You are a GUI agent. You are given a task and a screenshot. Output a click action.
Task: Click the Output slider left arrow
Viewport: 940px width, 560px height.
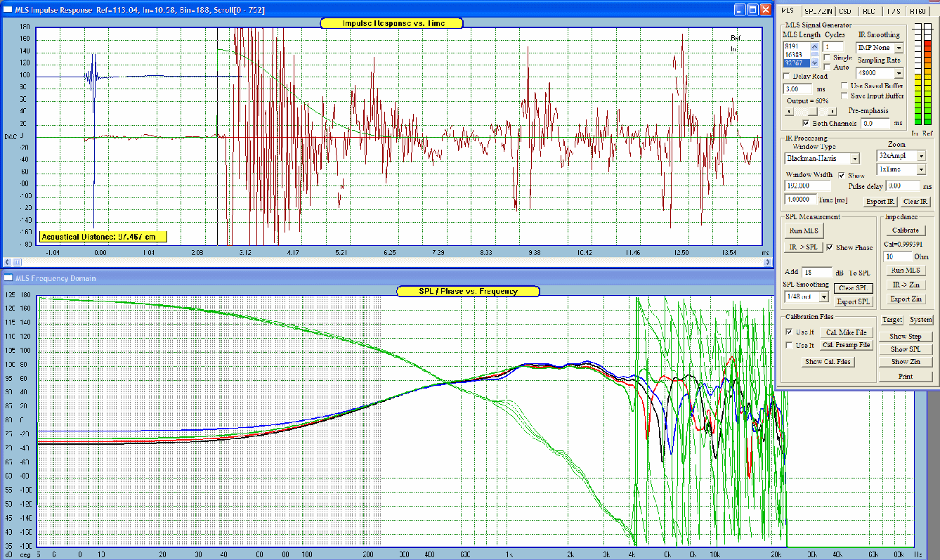[x=788, y=111]
